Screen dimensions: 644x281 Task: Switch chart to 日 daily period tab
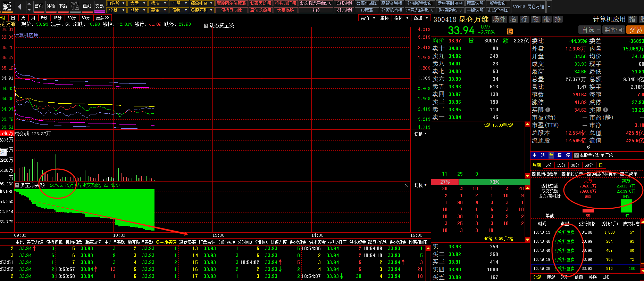click(x=13, y=18)
